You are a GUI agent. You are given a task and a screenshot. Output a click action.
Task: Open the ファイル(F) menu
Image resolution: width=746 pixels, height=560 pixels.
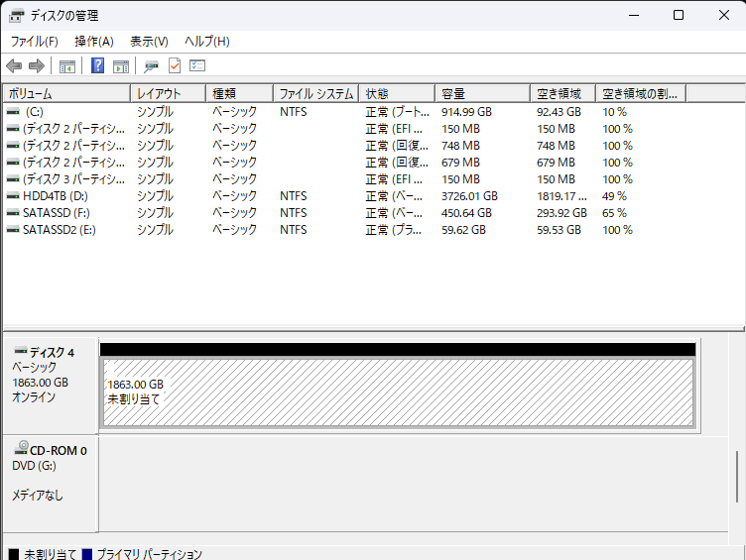click(35, 42)
